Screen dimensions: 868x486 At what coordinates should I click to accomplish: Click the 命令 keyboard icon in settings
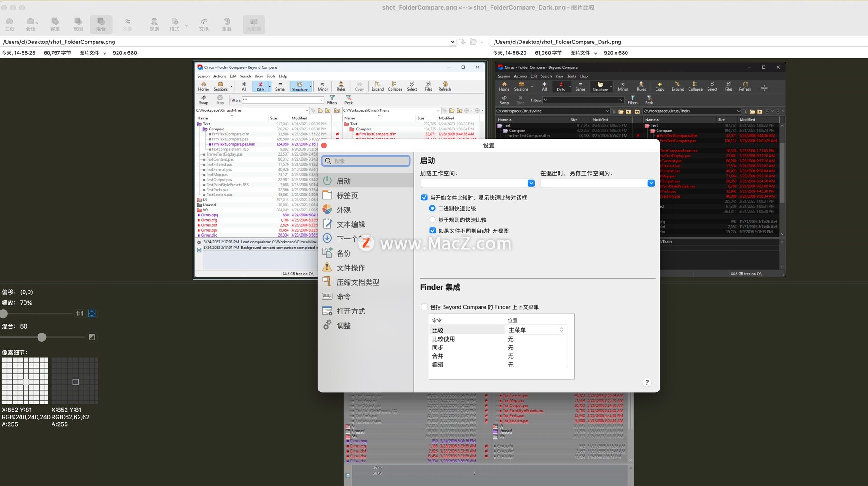coord(327,296)
